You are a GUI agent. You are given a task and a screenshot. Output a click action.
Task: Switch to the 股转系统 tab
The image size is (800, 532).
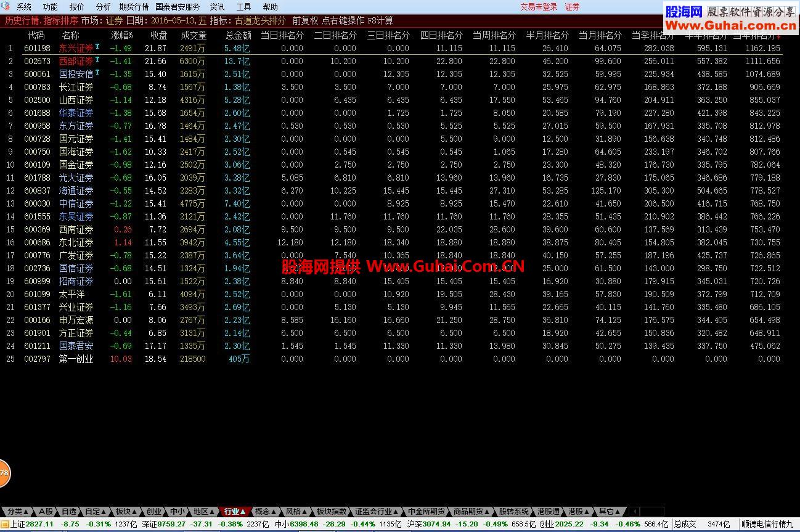[514, 511]
